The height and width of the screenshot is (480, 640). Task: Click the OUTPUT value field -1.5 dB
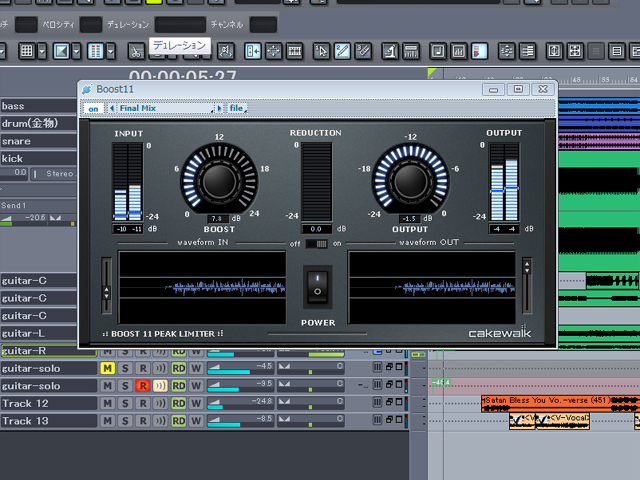click(410, 219)
